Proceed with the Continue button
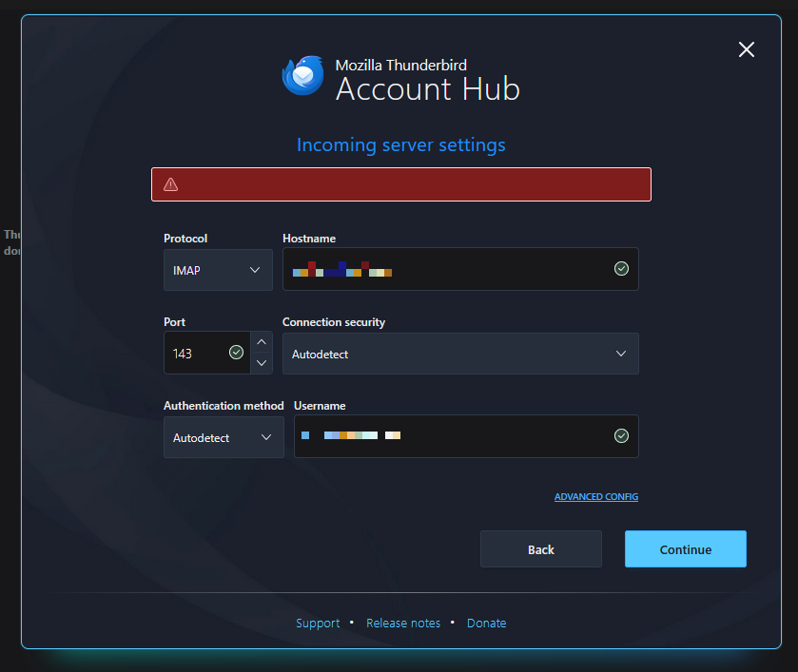 pyautogui.click(x=685, y=548)
